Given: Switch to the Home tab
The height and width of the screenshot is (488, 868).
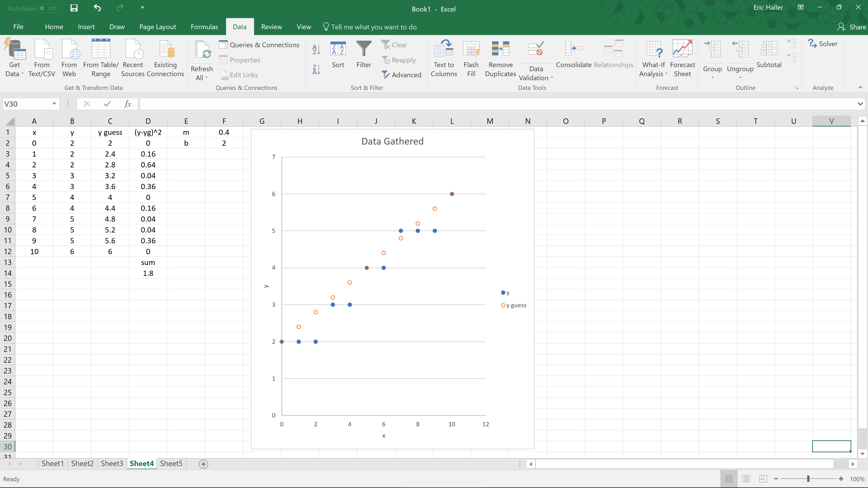Looking at the screenshot, I should pos(54,27).
